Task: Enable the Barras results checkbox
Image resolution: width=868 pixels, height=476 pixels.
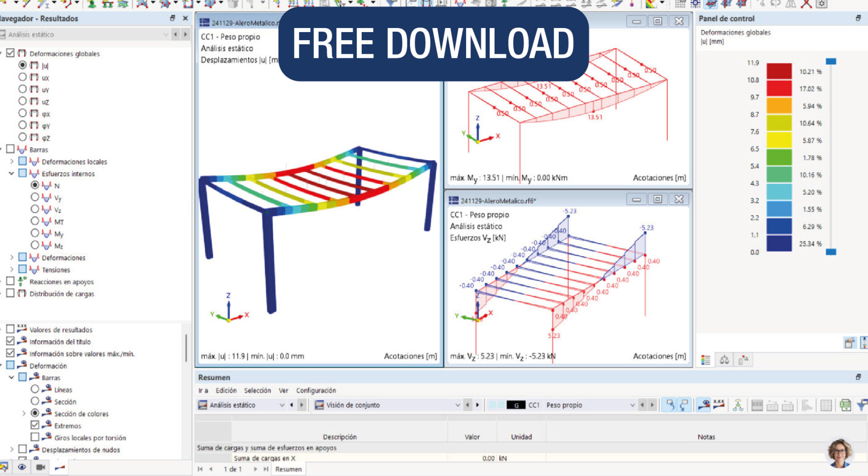Action: pyautogui.click(x=10, y=149)
